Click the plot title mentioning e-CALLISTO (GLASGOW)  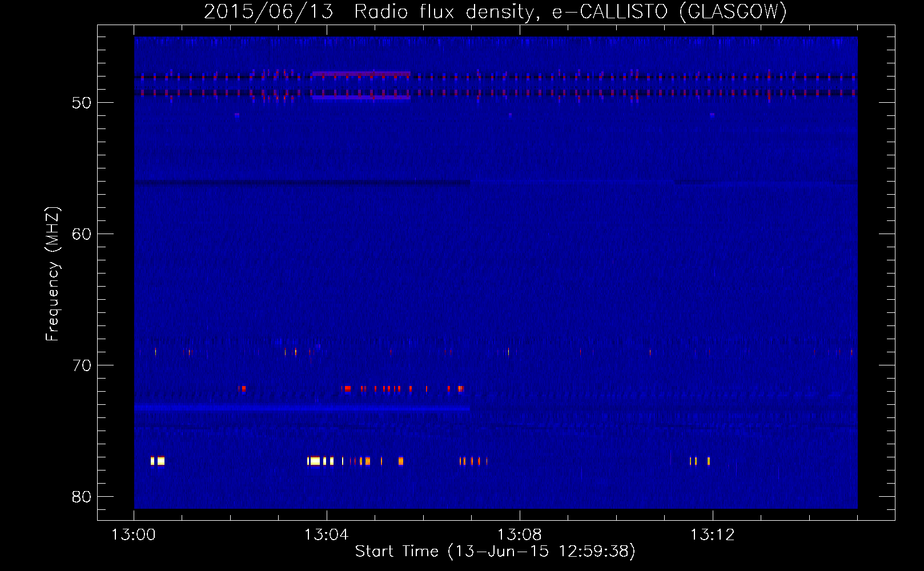point(495,11)
